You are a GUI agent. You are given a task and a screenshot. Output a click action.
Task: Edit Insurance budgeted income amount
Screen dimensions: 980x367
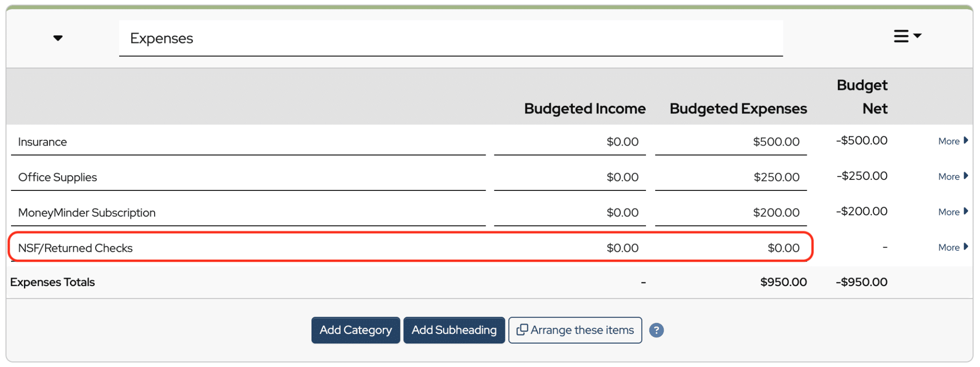pos(570,142)
